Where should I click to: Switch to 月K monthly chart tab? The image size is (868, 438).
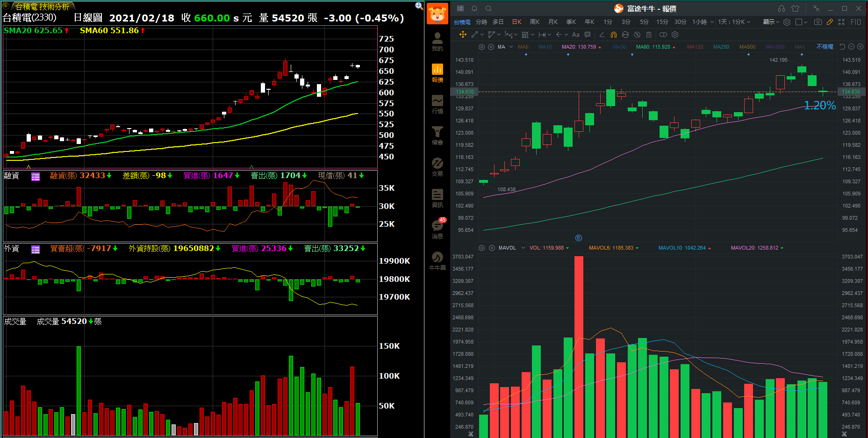coord(553,22)
